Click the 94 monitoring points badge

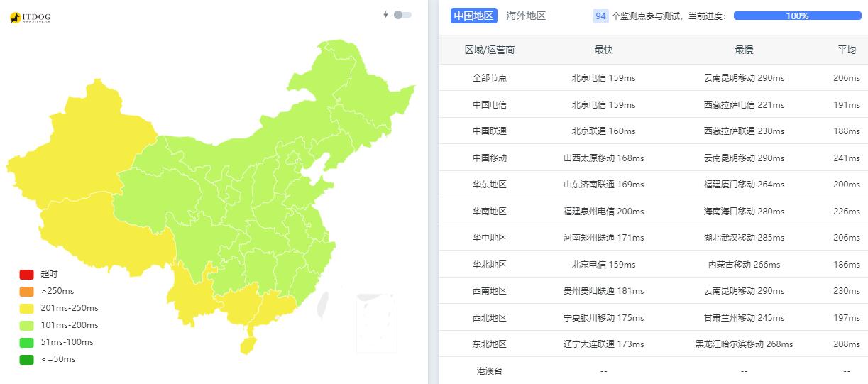[x=600, y=16]
